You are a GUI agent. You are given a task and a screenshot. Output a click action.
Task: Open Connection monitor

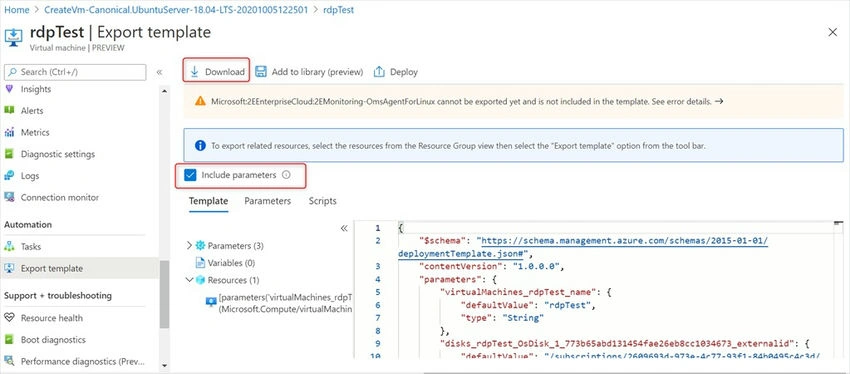[x=60, y=197]
